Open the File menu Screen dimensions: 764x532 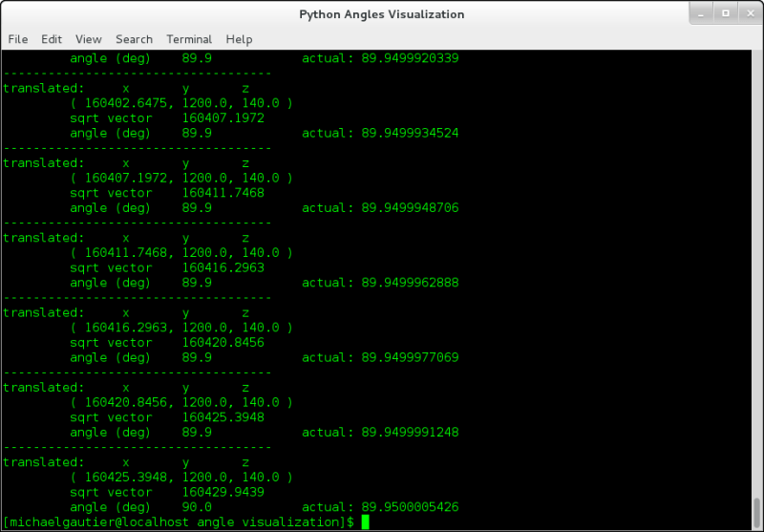pos(18,39)
